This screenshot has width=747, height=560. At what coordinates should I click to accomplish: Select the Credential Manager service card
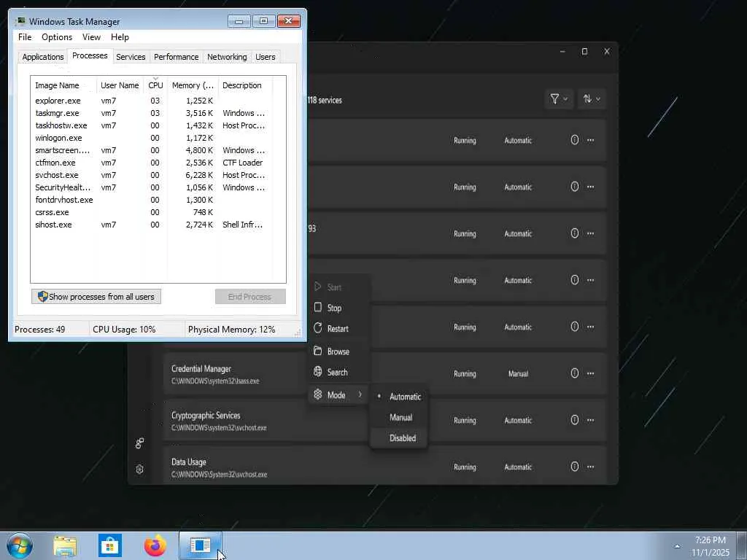tap(384, 374)
